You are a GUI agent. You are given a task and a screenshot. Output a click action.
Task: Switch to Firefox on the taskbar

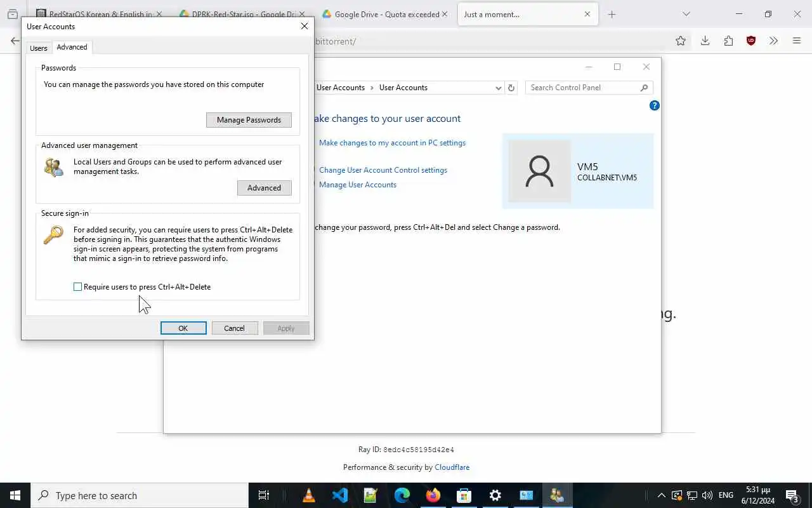point(433,495)
